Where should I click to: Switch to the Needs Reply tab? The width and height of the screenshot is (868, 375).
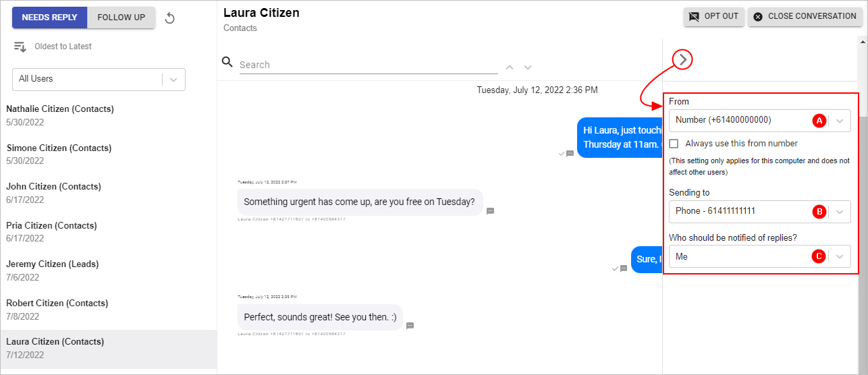coord(50,18)
